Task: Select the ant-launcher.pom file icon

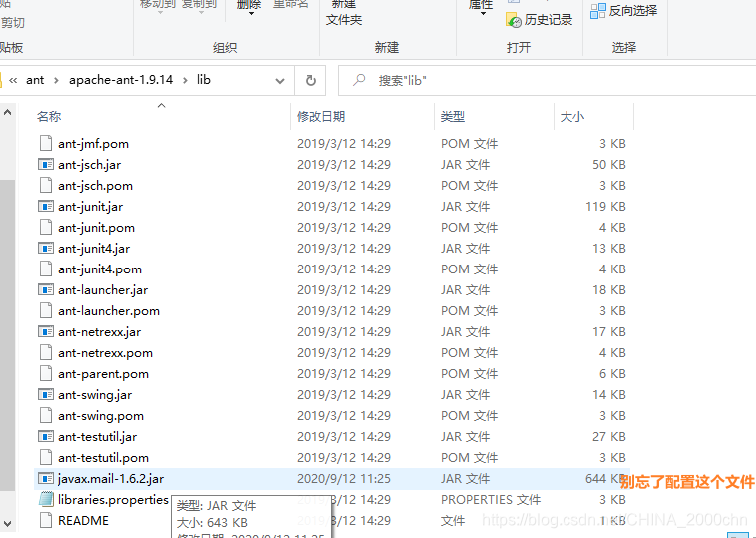Action: coord(46,311)
